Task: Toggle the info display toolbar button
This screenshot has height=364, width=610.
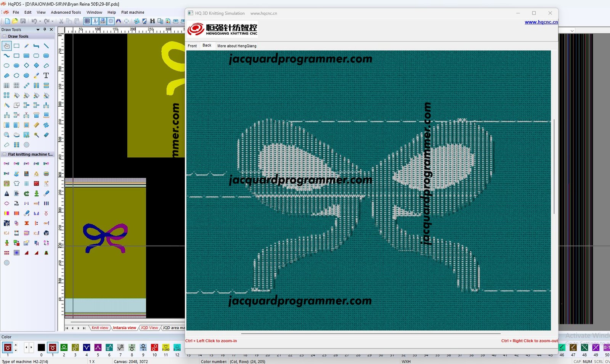Action: 95,21
